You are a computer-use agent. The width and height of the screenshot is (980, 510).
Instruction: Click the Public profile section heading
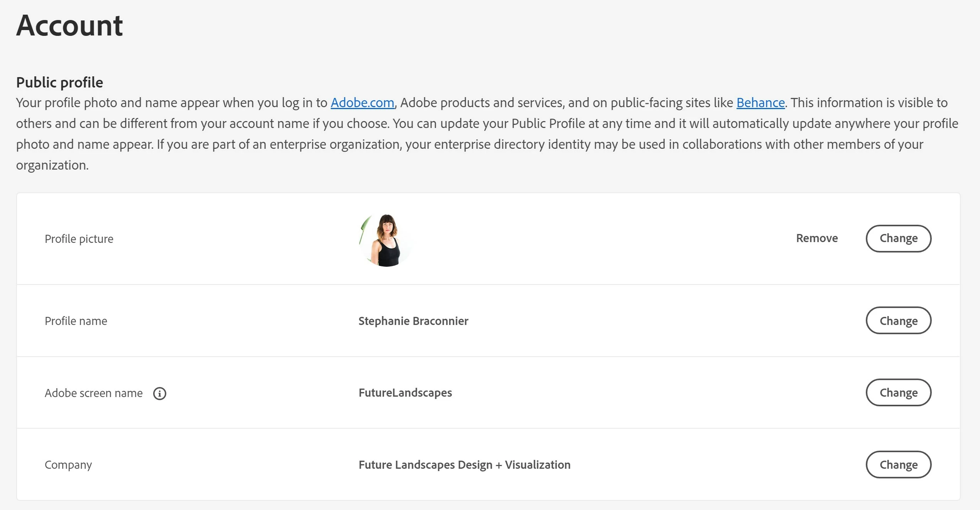(x=60, y=82)
